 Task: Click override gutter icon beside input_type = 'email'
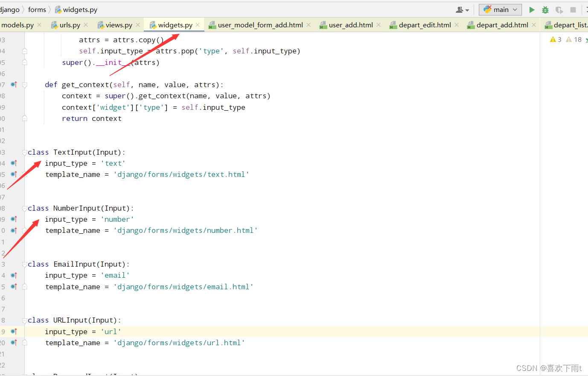click(14, 275)
